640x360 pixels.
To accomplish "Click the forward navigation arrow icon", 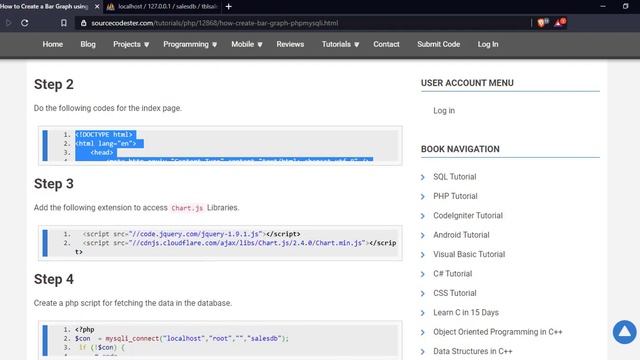I will [8, 23].
